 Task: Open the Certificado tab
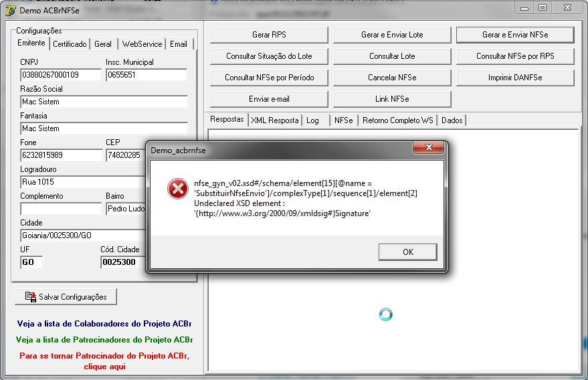pyautogui.click(x=70, y=44)
